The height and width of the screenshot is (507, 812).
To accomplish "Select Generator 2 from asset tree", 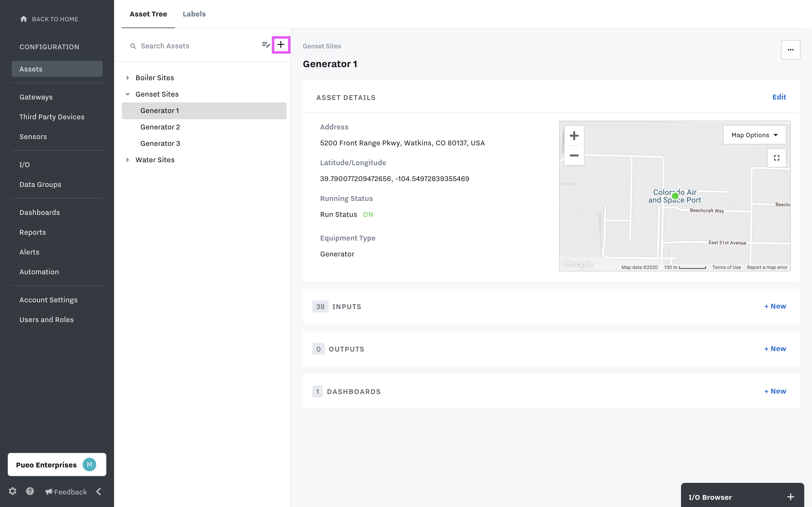I will coord(159,127).
